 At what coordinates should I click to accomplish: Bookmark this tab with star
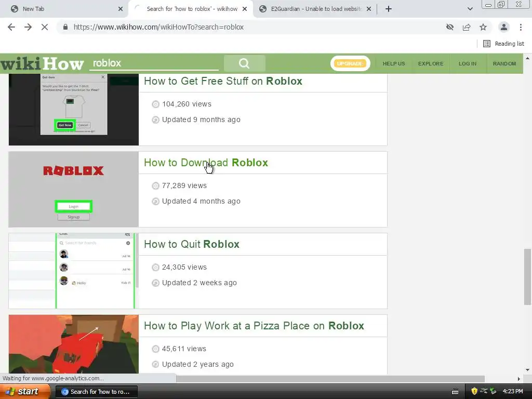point(483,27)
